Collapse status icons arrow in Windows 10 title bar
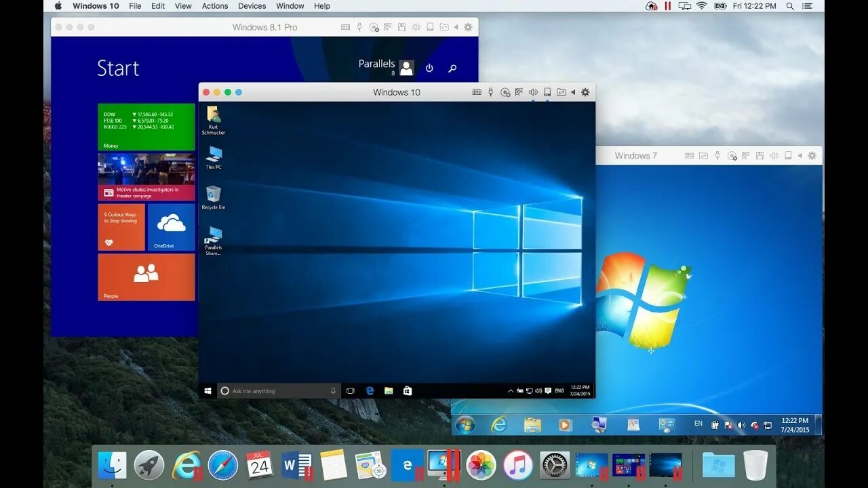The image size is (868, 488). pyautogui.click(x=573, y=92)
